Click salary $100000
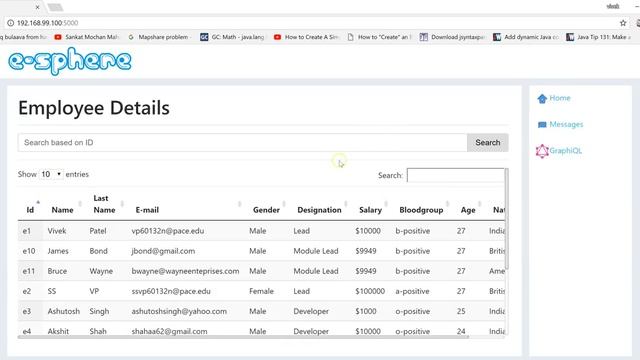Viewport: 640px width, 360px height. pyautogui.click(x=370, y=291)
